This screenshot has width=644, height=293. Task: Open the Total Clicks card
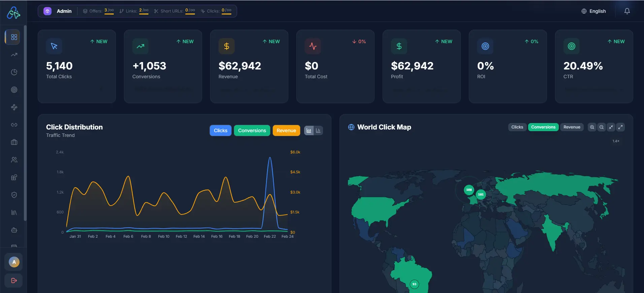pyautogui.click(x=77, y=66)
